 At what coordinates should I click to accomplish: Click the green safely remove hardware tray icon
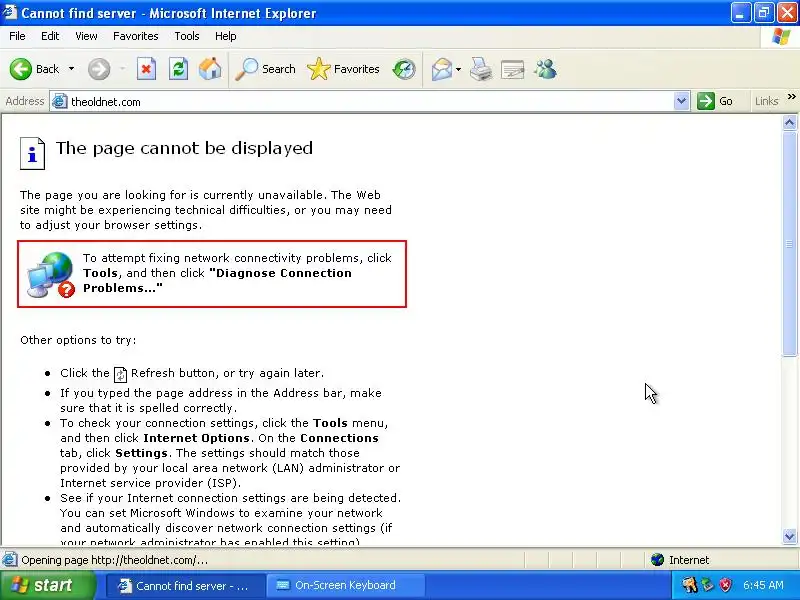708,585
